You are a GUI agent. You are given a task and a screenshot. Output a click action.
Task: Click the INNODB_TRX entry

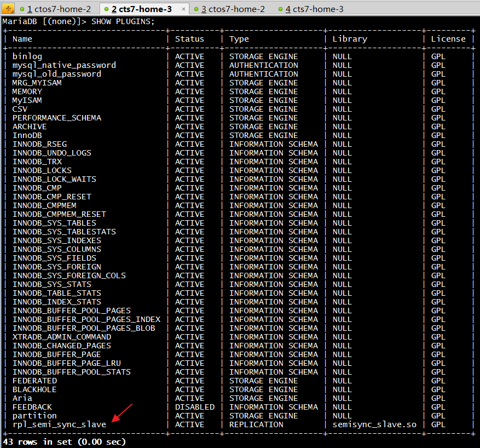(37, 162)
